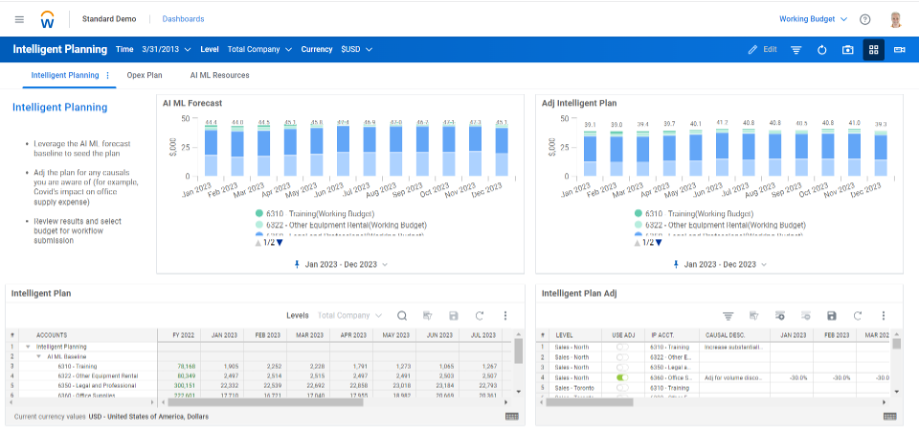
Task: Click the help question mark icon
Action: (x=865, y=19)
